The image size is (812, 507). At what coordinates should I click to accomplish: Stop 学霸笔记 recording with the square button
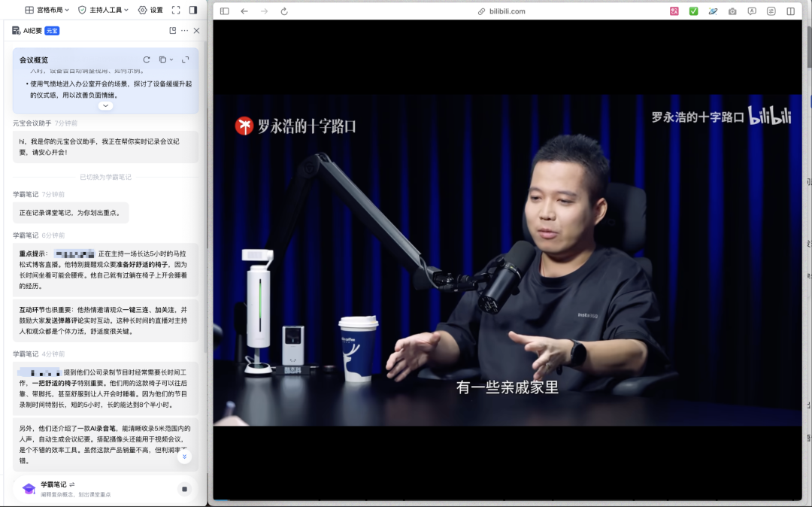(184, 489)
